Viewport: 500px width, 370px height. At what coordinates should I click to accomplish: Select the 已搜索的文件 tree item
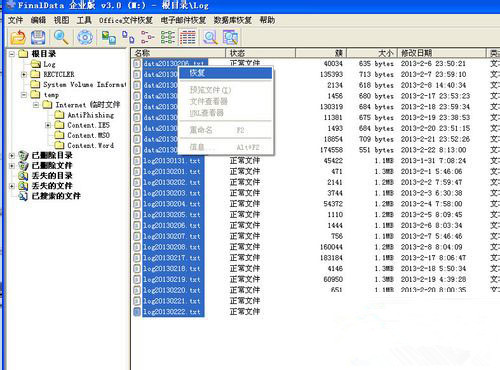pos(56,196)
